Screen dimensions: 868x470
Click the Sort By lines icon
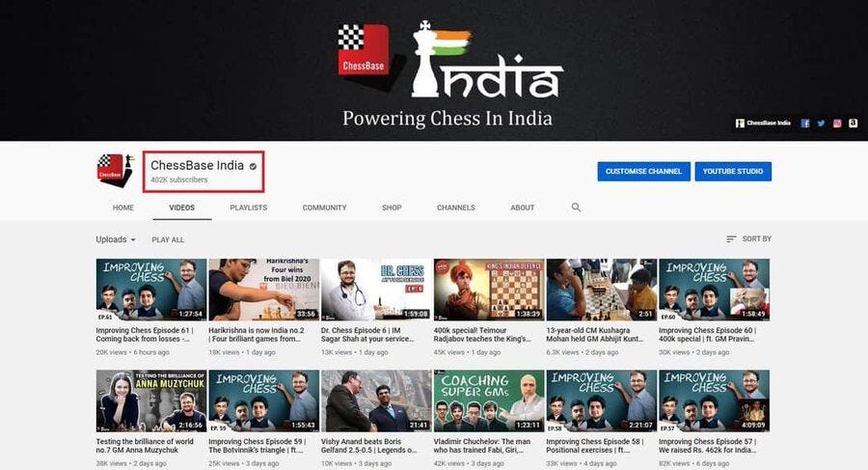pyautogui.click(x=731, y=239)
